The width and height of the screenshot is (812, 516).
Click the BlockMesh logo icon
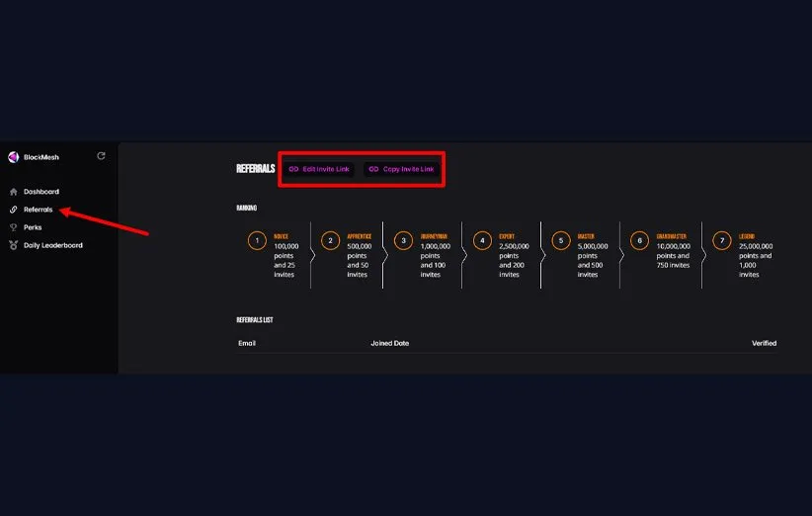click(13, 157)
